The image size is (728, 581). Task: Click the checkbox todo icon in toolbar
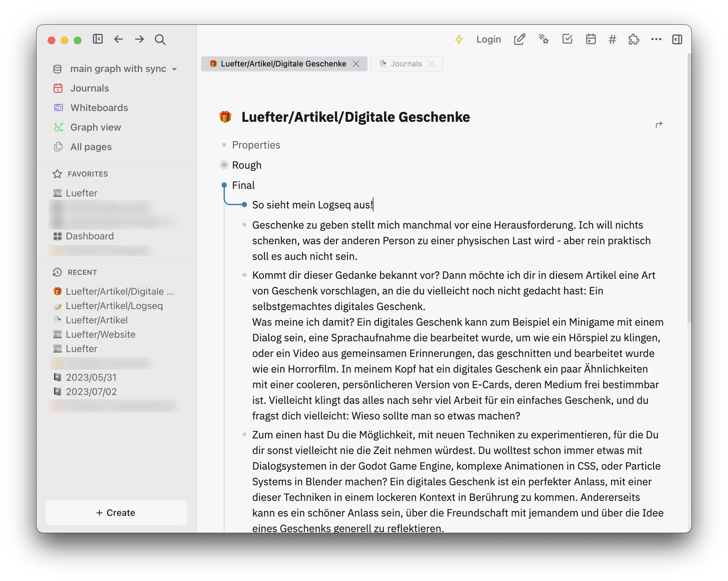tap(567, 39)
